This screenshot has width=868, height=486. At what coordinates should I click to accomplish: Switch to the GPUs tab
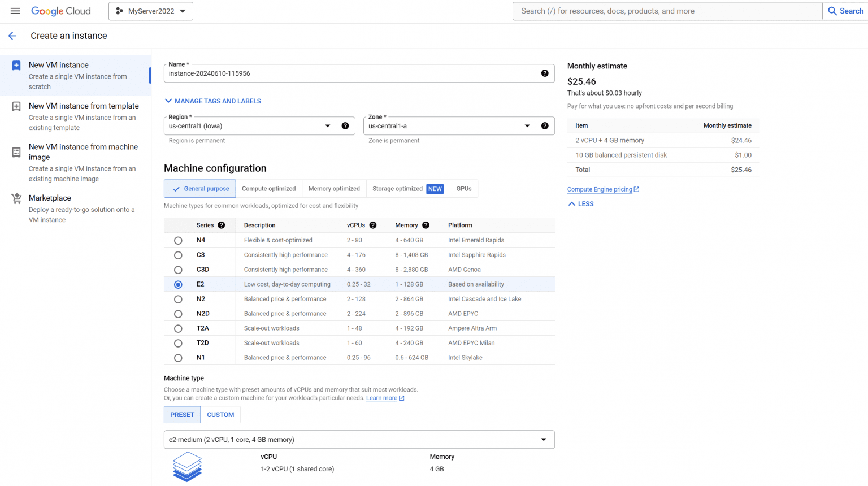click(464, 189)
